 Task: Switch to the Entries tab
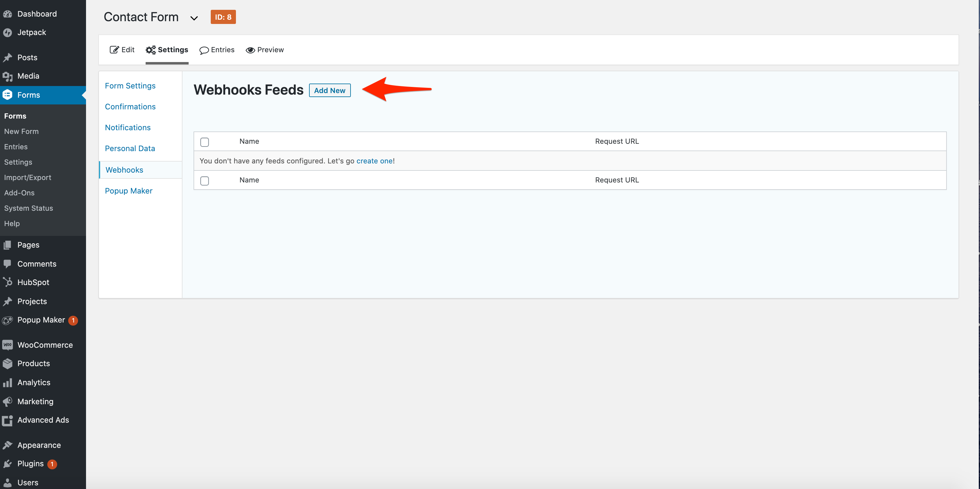217,49
